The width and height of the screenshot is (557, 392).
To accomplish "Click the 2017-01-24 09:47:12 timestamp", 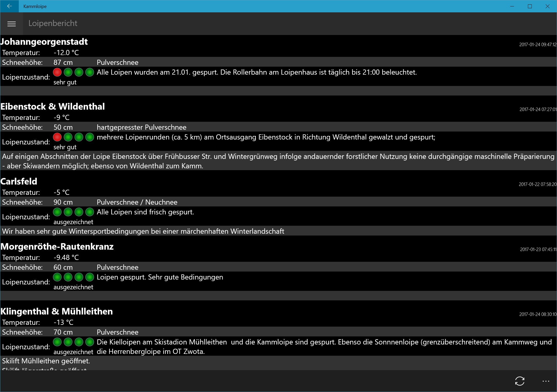I will point(537,45).
